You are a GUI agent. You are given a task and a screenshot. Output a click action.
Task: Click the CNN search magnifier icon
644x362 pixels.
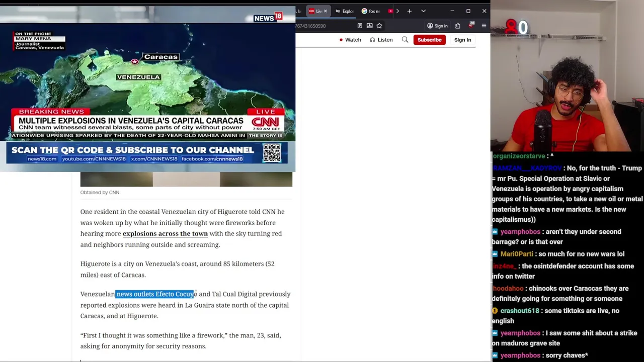405,40
